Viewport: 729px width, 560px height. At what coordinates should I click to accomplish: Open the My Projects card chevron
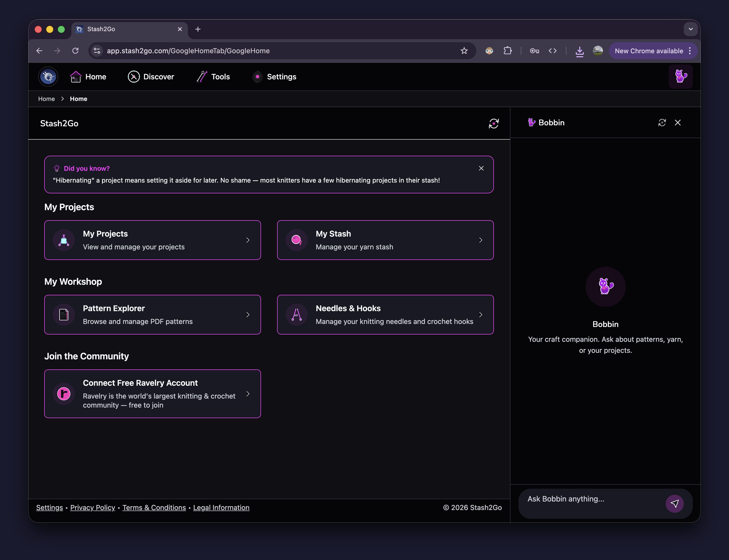click(248, 240)
